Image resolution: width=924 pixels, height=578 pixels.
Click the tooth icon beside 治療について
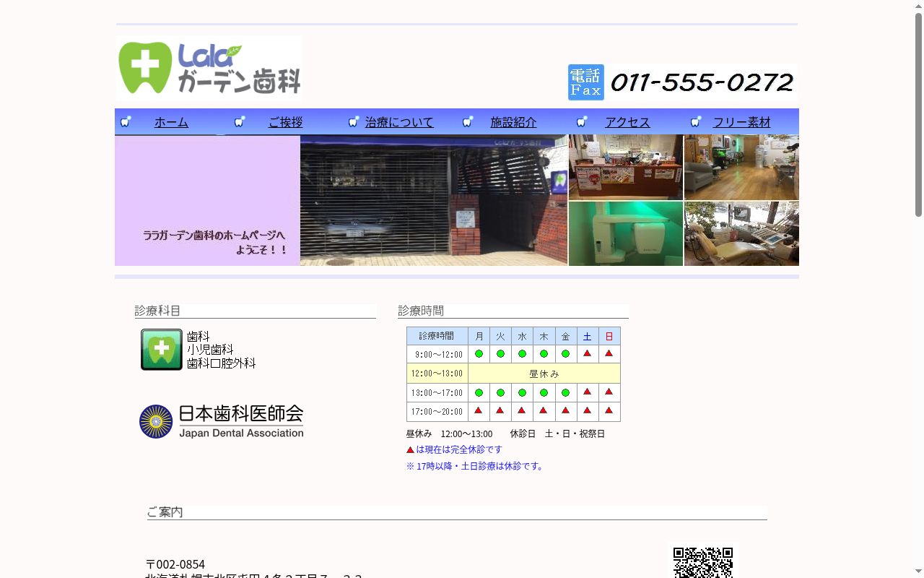pos(354,121)
